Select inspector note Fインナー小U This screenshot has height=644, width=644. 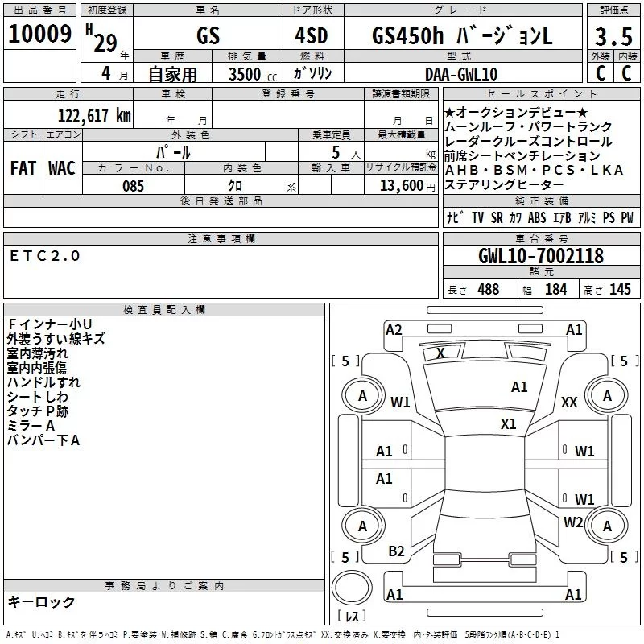(x=50, y=324)
